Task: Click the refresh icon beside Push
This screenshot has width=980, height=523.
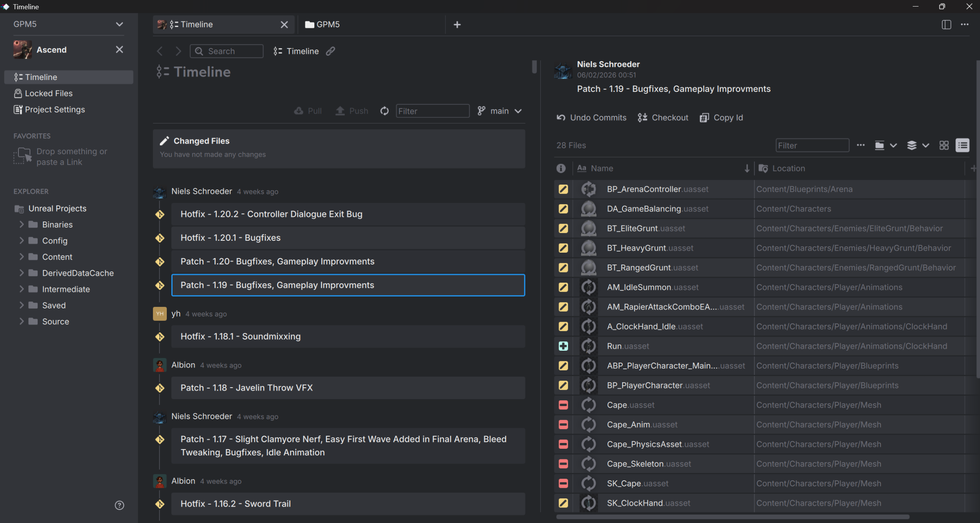Action: [x=384, y=111]
